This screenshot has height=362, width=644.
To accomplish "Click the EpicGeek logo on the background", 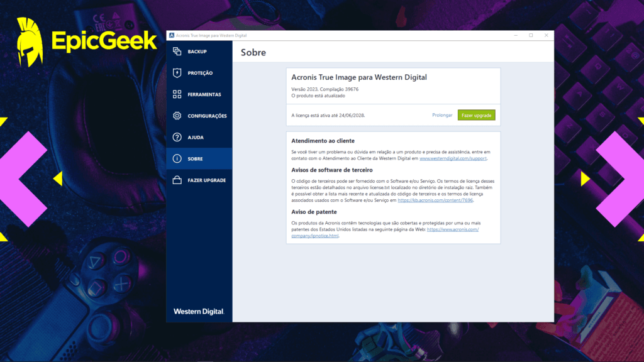I will point(87,41).
